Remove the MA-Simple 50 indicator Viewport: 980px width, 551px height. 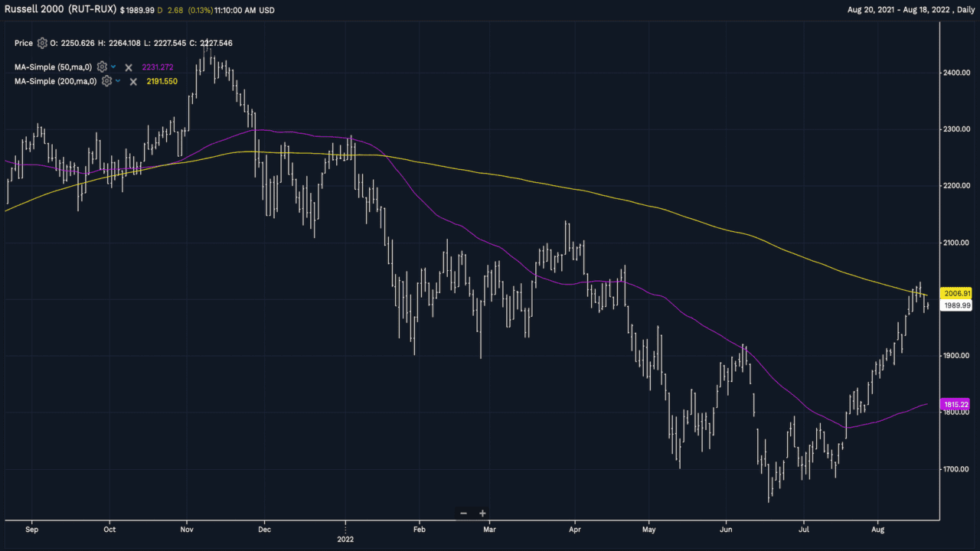click(x=129, y=67)
